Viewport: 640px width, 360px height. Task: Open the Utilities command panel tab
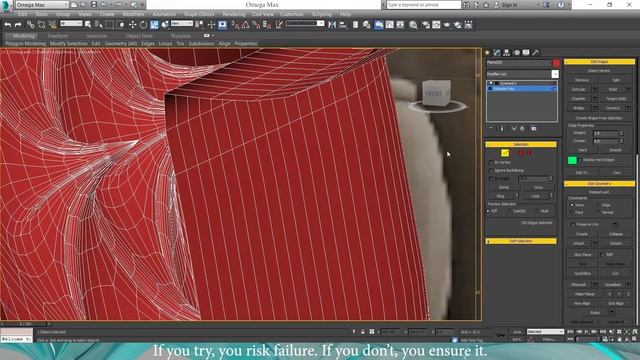[536, 52]
